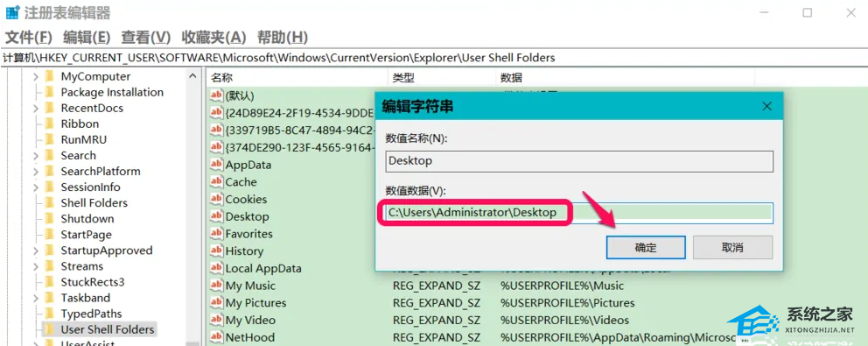Screen dimensions: 868x346
Task: Select the Favorites value icon
Action: (x=216, y=233)
